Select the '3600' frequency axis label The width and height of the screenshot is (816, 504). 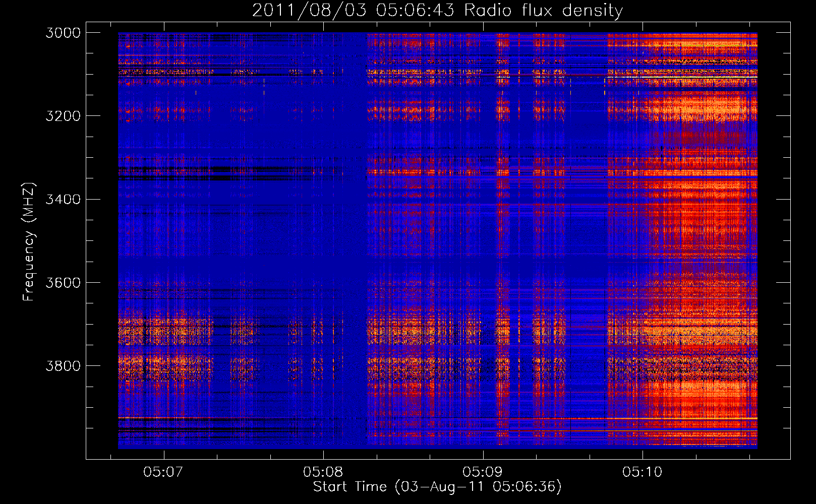click(x=63, y=282)
